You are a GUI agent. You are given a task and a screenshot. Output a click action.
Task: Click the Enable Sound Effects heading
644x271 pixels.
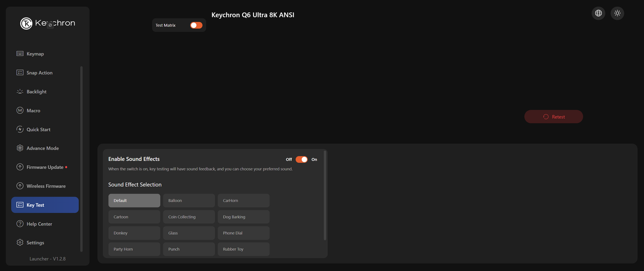click(134, 159)
